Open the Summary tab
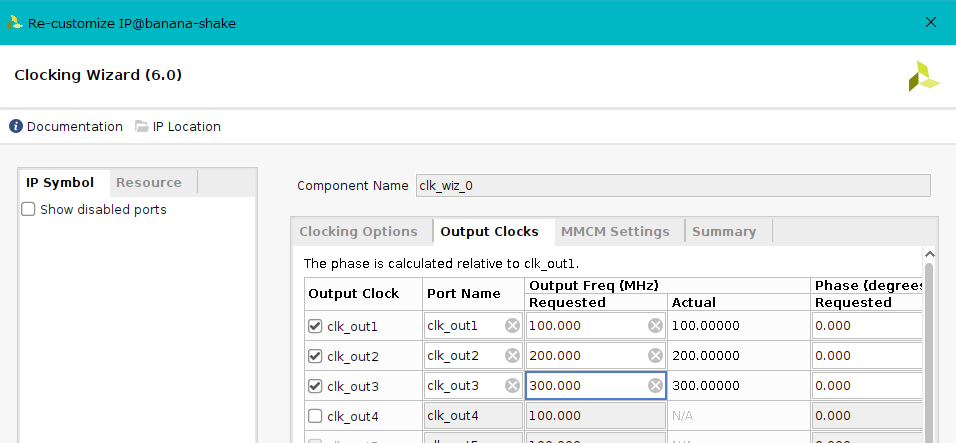This screenshot has width=956, height=443. 724,232
